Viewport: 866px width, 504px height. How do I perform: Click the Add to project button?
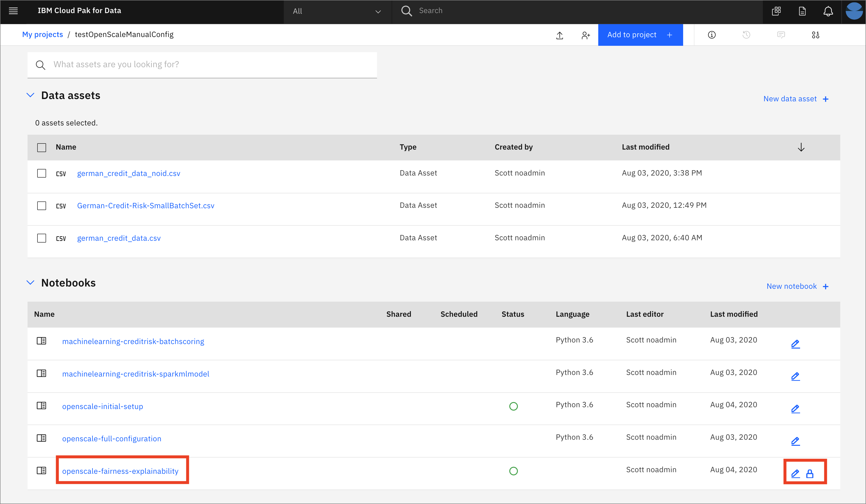(x=640, y=35)
